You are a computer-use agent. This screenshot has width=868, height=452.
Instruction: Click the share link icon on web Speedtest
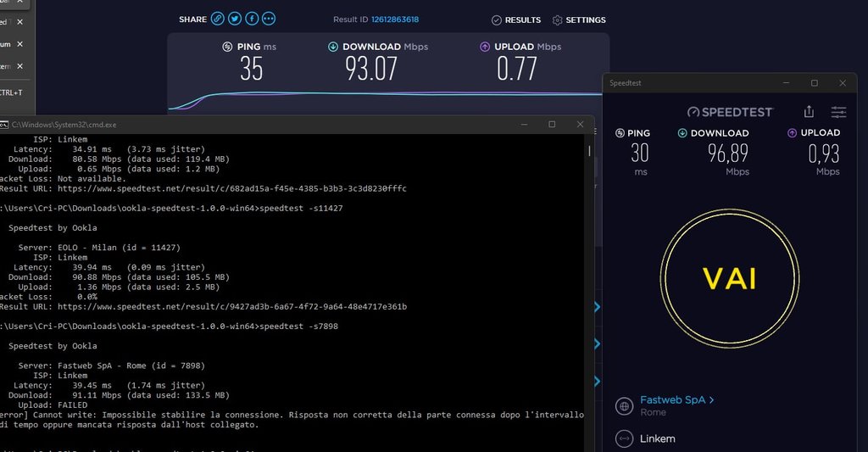pos(218,19)
